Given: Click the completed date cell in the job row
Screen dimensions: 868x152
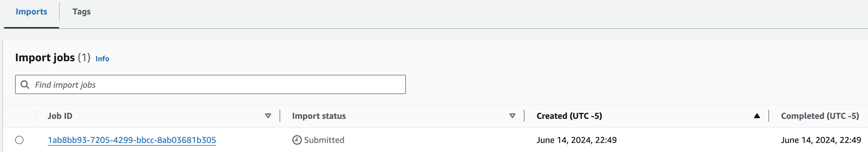Looking at the screenshot, I should [x=821, y=140].
